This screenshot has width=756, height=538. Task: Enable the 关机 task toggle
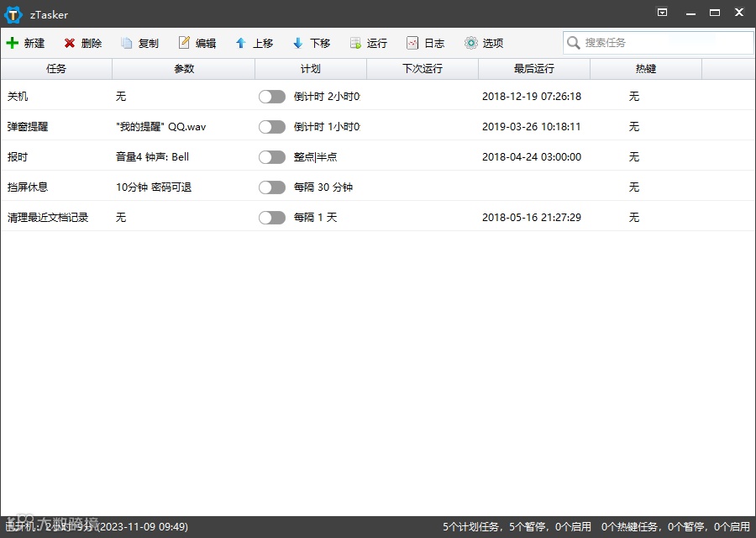pyautogui.click(x=272, y=97)
